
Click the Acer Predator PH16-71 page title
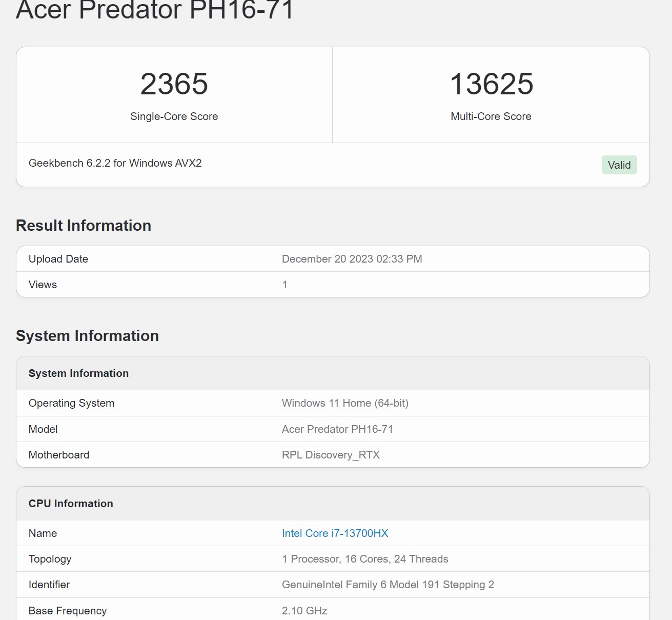point(155,9)
